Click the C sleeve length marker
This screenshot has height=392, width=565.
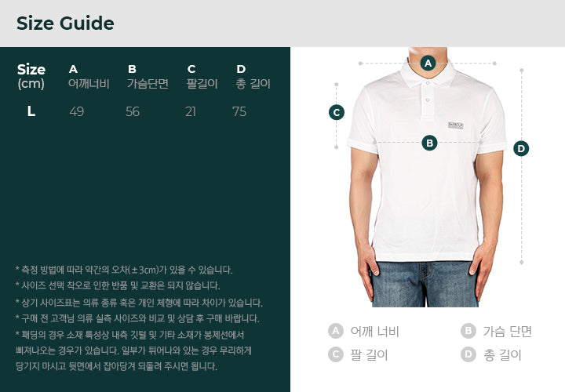coord(337,112)
